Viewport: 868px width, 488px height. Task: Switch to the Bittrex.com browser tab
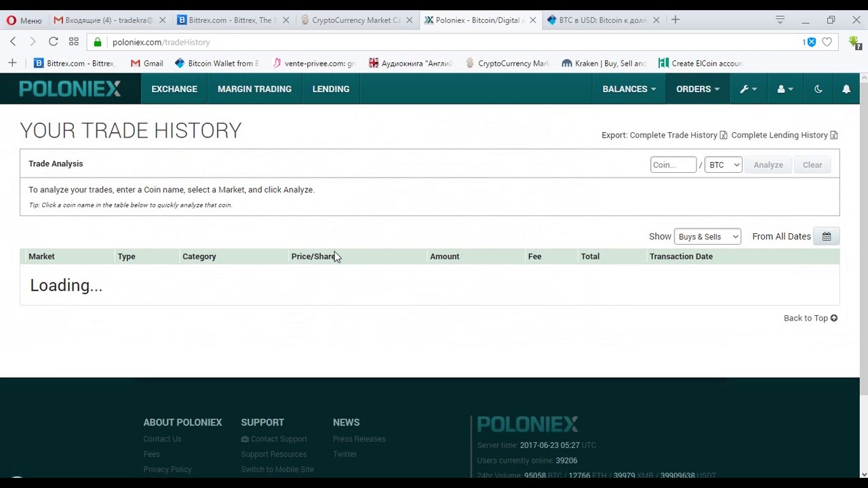tap(233, 20)
